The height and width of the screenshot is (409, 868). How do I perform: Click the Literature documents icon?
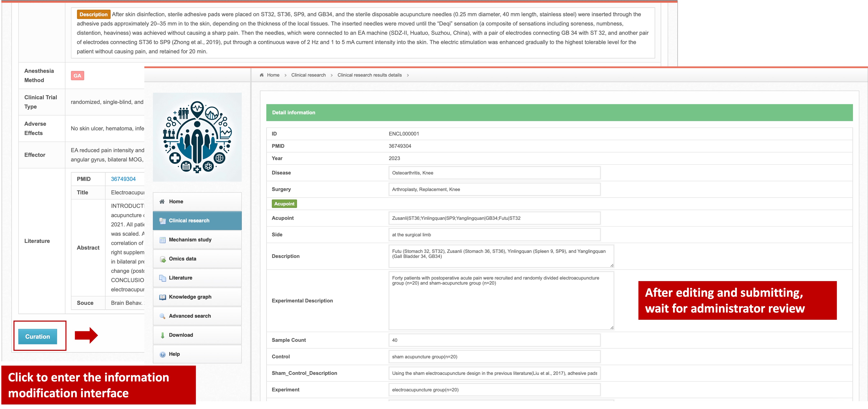(163, 278)
